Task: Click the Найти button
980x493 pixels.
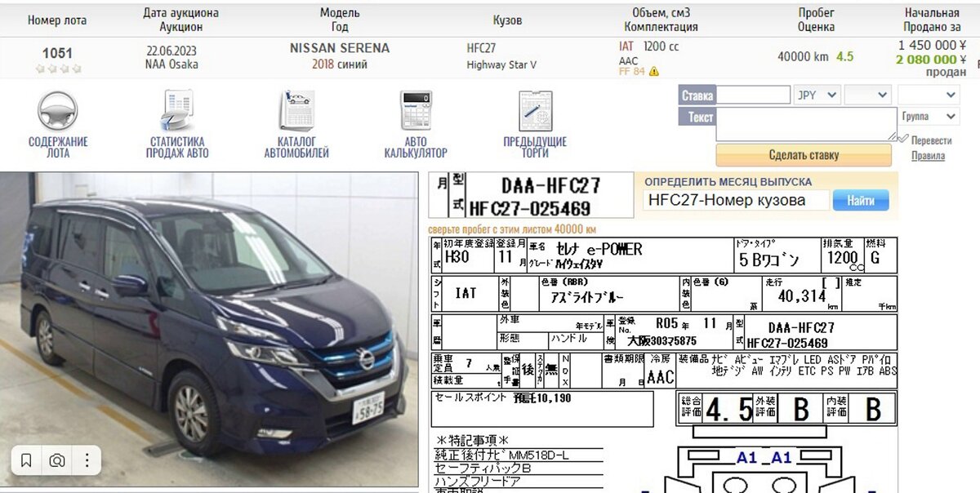Action: click(861, 200)
